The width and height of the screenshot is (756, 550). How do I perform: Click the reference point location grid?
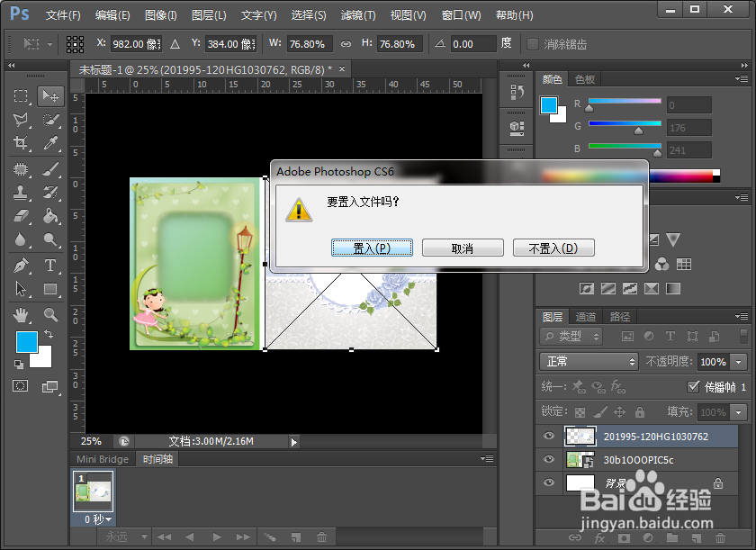(75, 44)
